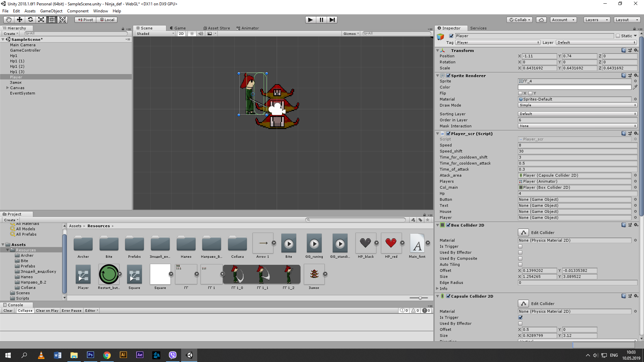644x362 pixels.
Task: Select the Hand tool in toolbar
Action: pos(9,20)
